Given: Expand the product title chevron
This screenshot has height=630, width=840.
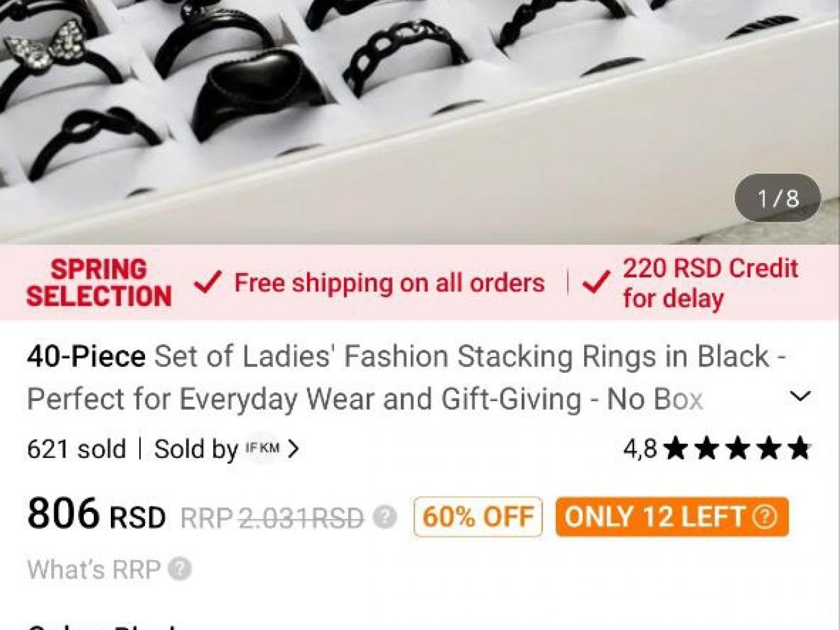Looking at the screenshot, I should [x=800, y=396].
